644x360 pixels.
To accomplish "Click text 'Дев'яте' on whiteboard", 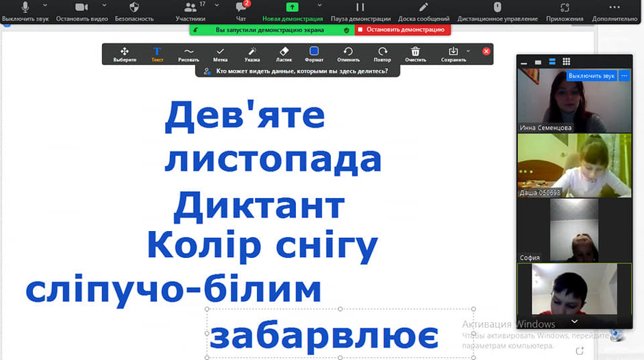I will (x=245, y=117).
